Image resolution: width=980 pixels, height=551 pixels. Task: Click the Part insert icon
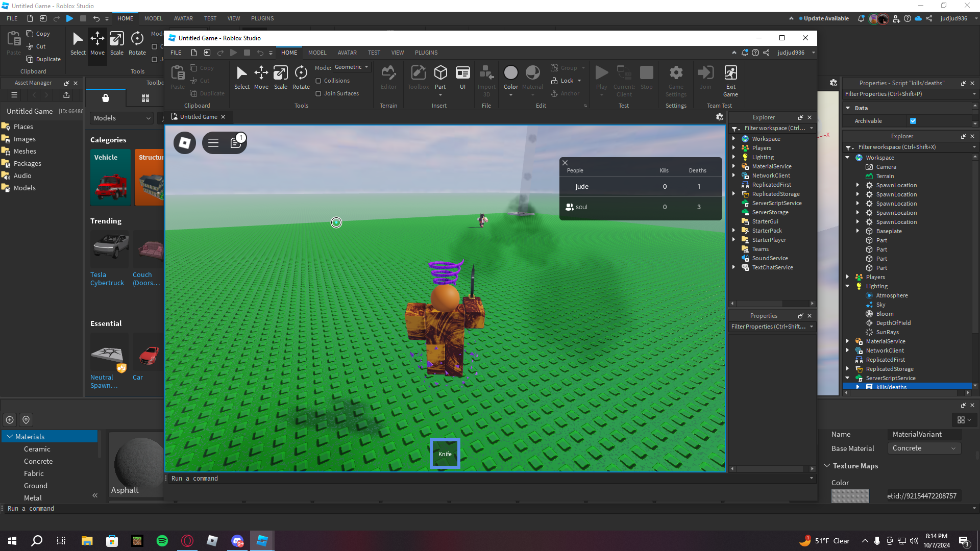pos(440,73)
